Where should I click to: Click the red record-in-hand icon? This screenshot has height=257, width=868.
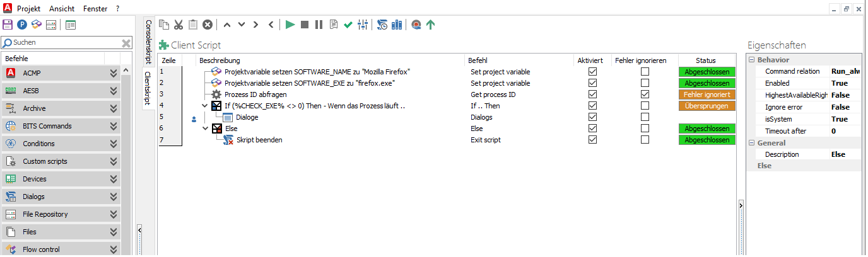point(416,25)
